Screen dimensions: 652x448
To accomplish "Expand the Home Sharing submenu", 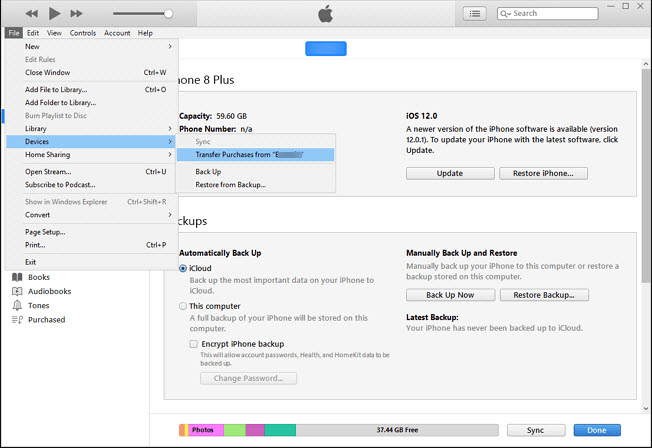I will coord(92,154).
